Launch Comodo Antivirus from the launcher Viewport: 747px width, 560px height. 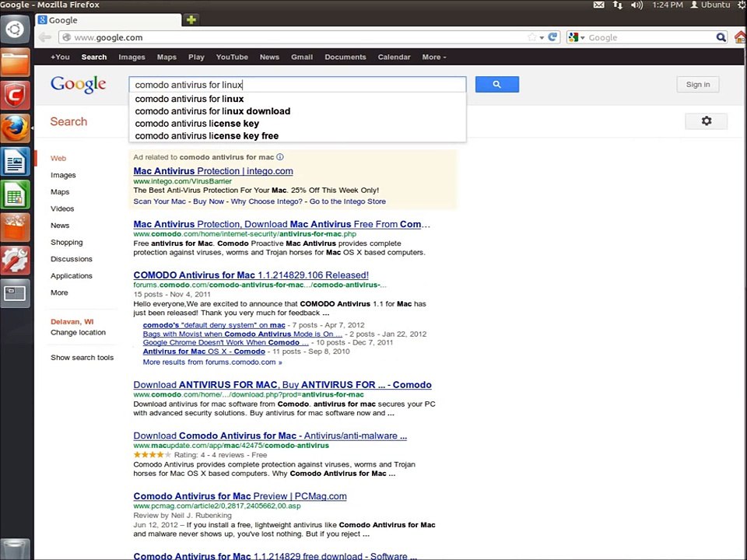click(x=15, y=95)
